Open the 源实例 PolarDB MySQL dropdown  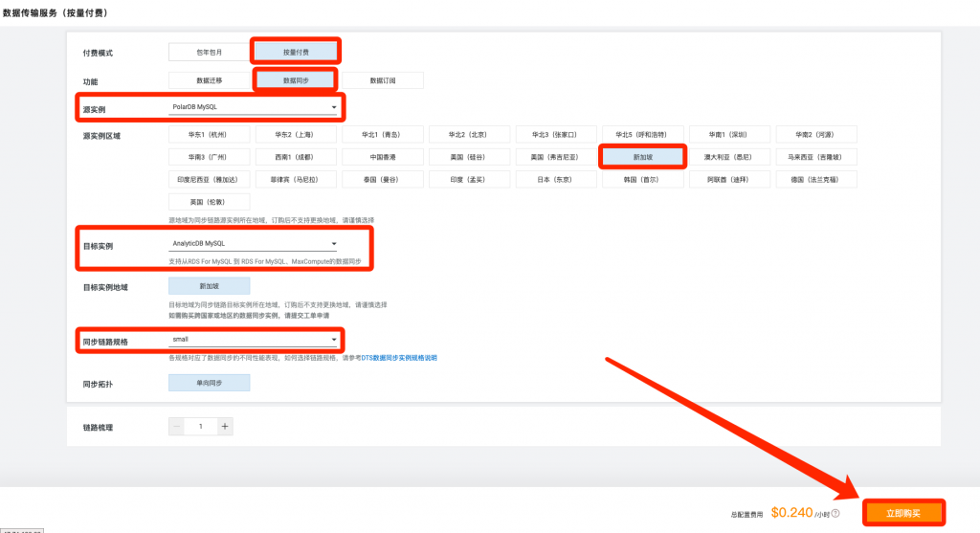click(x=253, y=107)
